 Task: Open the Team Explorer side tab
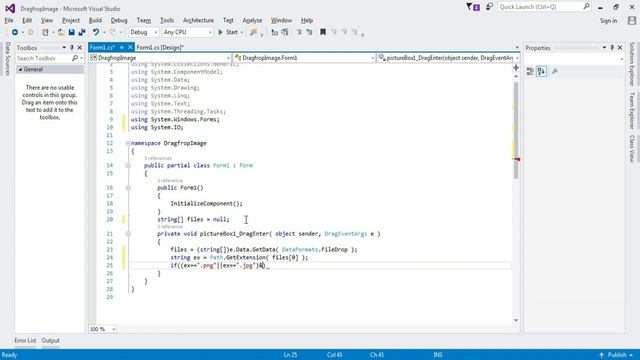point(632,111)
